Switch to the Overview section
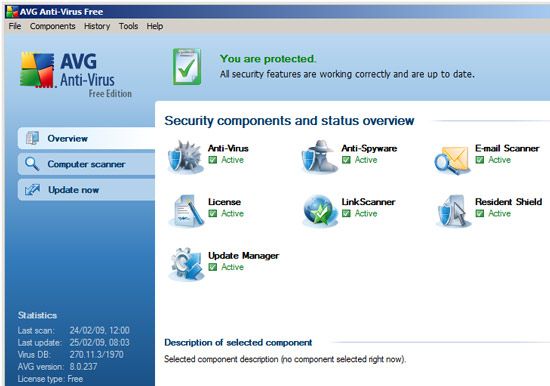The height and width of the screenshot is (386, 550). tap(86, 138)
